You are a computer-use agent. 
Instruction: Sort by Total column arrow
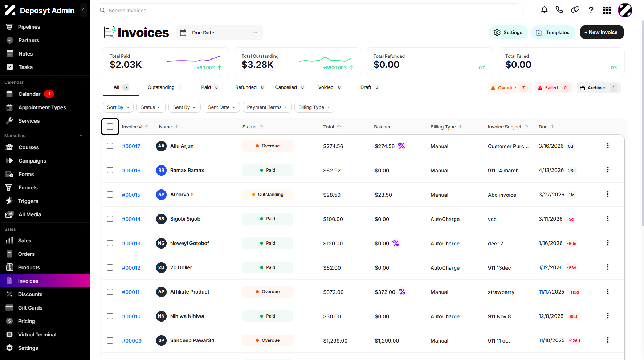[339, 127]
